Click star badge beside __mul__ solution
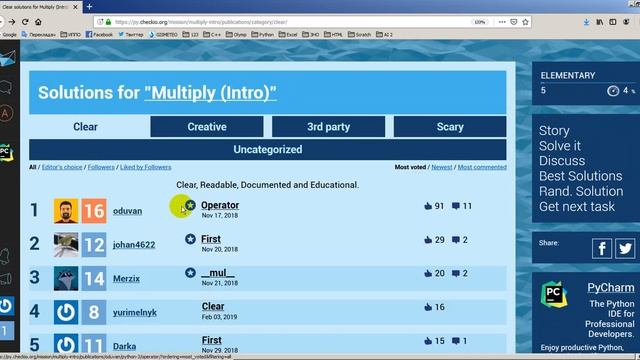Viewport: 640px width, 360px height. point(190,273)
